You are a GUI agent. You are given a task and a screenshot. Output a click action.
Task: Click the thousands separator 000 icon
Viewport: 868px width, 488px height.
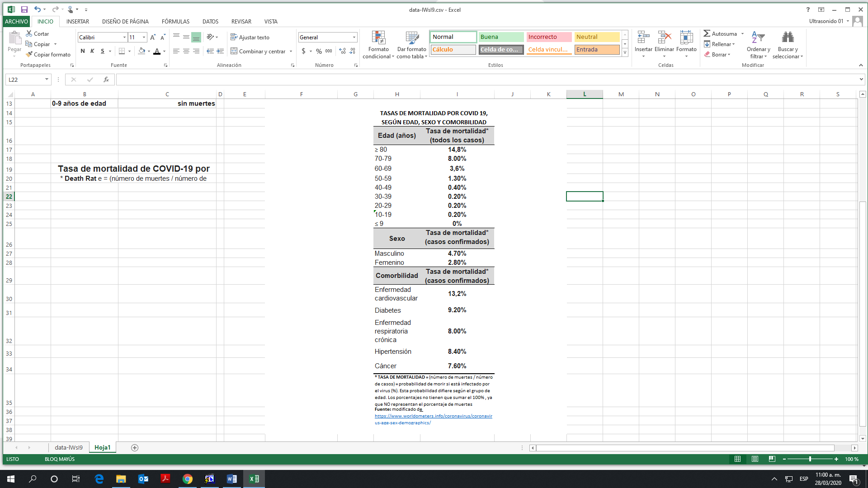tap(329, 51)
